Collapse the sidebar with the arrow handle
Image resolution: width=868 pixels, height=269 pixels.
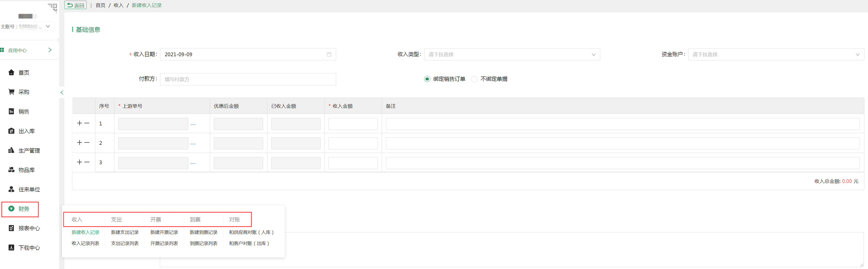pos(62,93)
